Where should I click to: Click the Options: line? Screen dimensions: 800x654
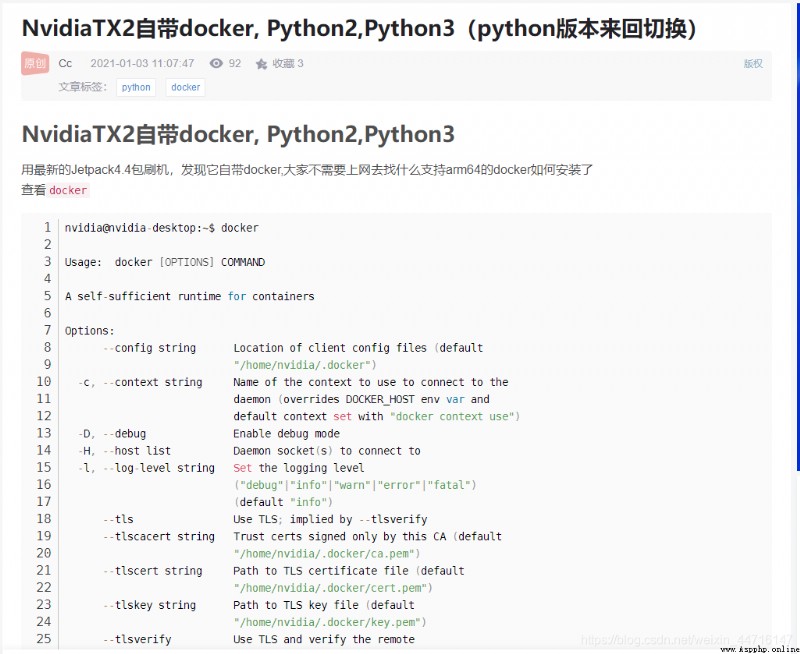90,331
